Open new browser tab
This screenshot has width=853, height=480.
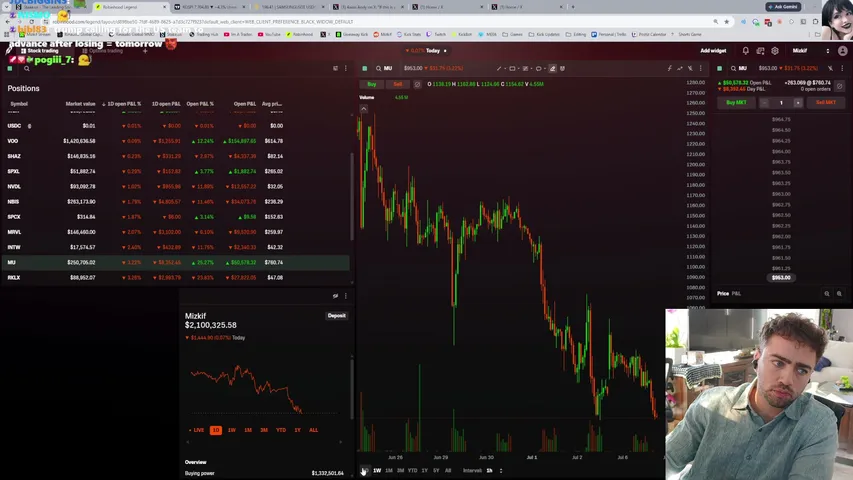tap(573, 7)
